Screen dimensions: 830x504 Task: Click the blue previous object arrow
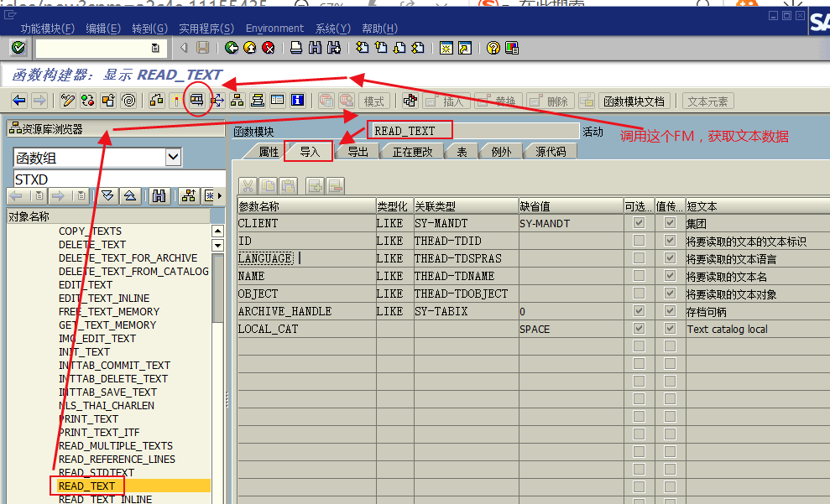pos(19,100)
